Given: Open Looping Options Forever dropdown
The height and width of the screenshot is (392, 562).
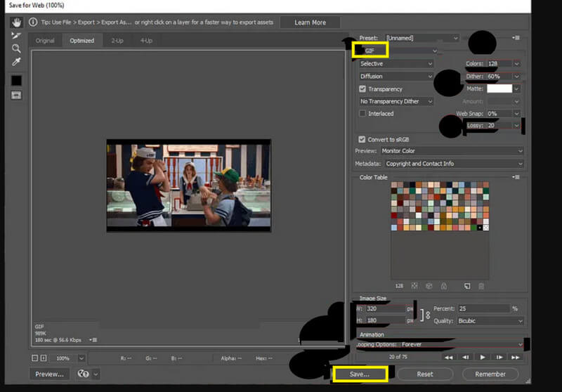Looking at the screenshot, I should tap(462, 344).
